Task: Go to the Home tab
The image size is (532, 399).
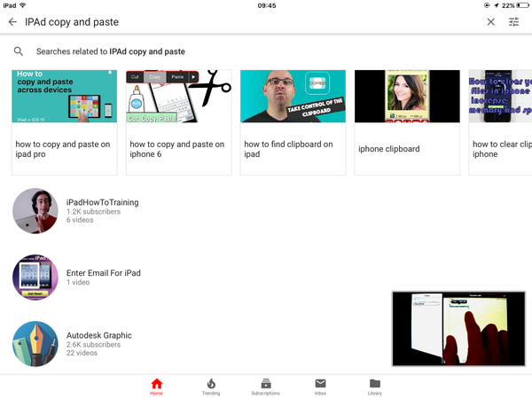Action: tap(157, 386)
